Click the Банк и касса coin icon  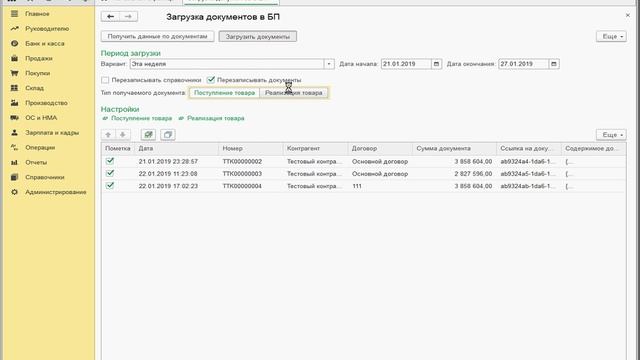(14, 43)
